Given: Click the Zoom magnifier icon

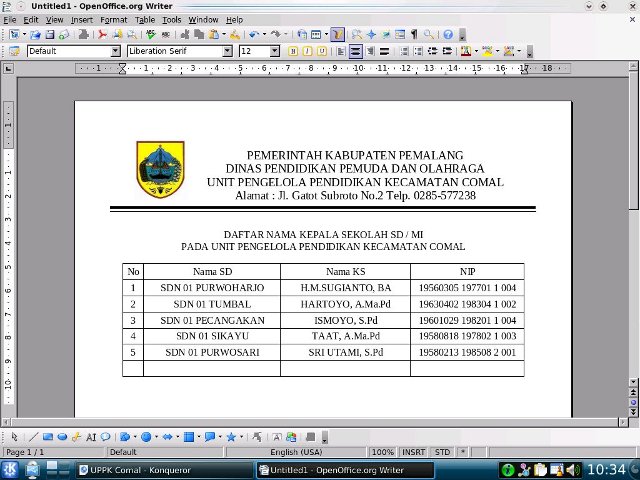Looking at the screenshot, I should click(x=429, y=35).
